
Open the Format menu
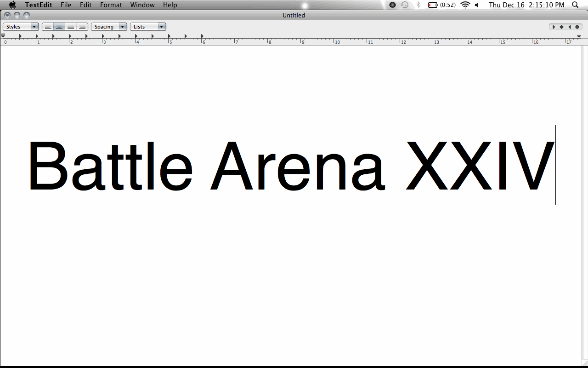coord(111,5)
